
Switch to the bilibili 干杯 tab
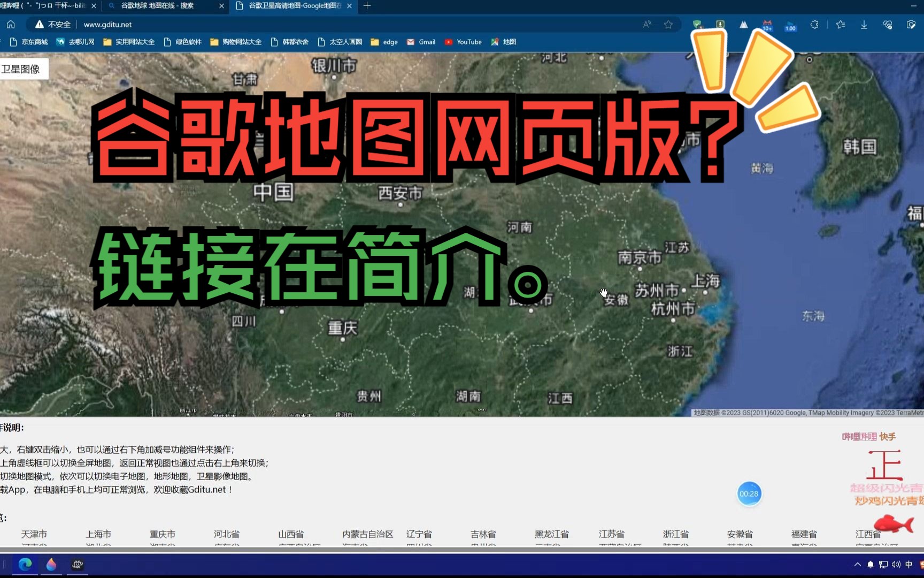pos(43,6)
